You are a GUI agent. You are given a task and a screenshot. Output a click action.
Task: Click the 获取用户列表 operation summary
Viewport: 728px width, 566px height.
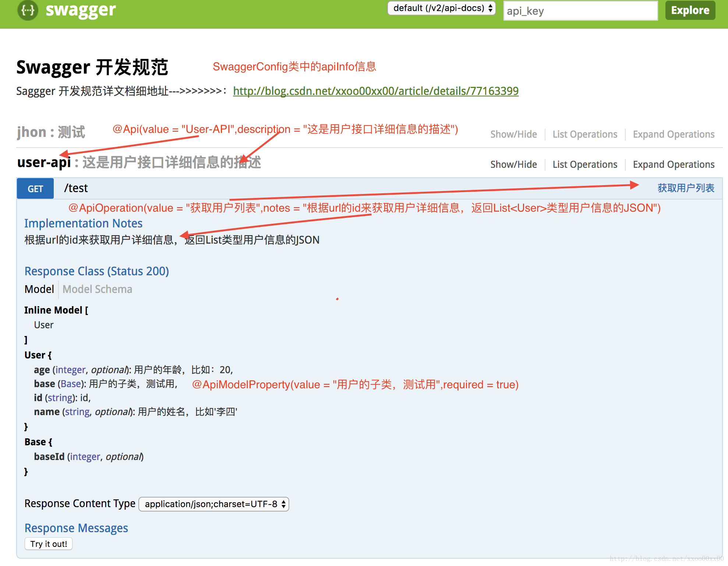point(686,188)
